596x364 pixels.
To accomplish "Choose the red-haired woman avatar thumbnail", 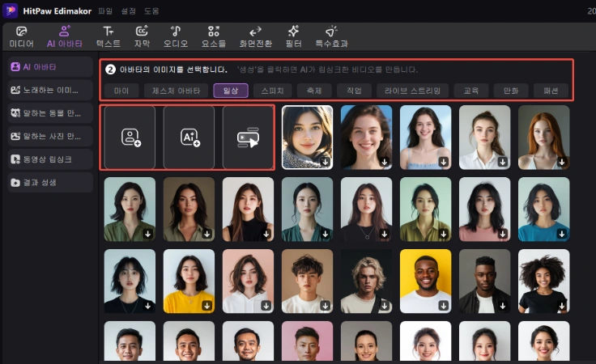I will click(543, 138).
